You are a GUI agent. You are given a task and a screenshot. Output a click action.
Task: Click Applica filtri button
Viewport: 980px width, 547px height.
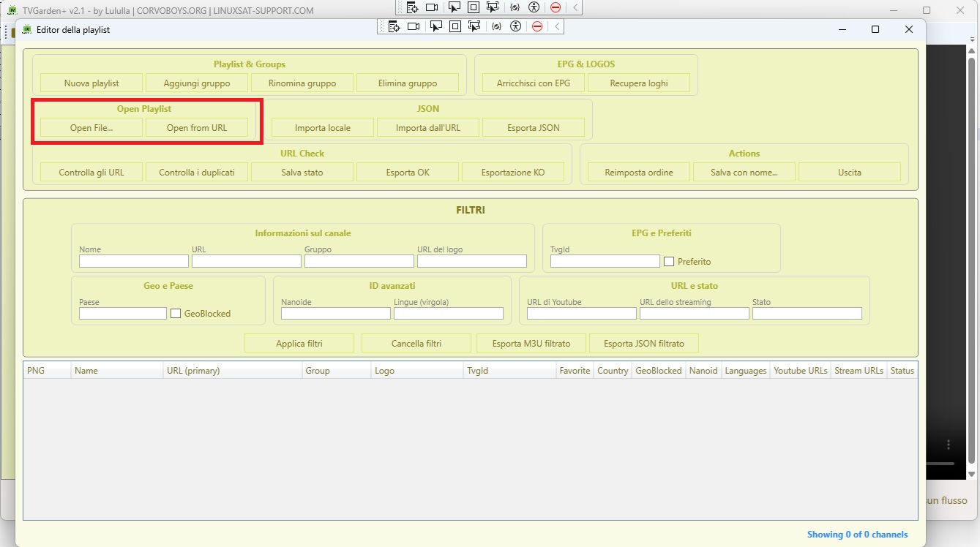[299, 343]
